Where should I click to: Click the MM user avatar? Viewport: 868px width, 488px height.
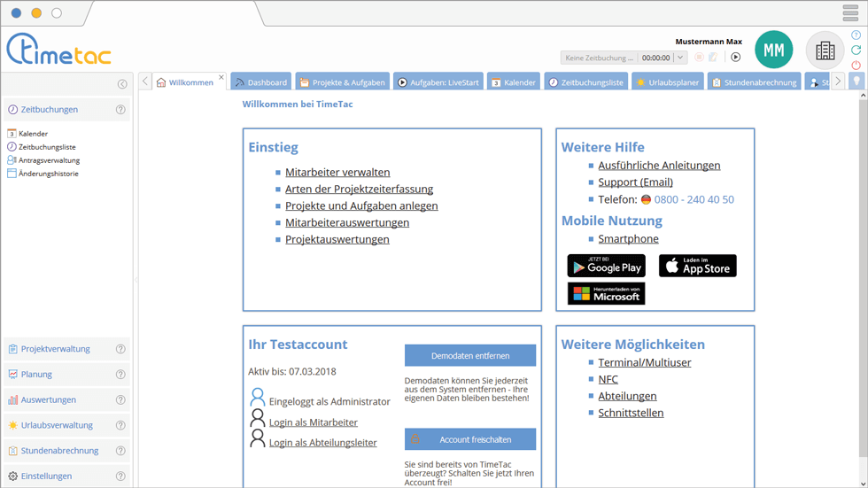tap(773, 50)
